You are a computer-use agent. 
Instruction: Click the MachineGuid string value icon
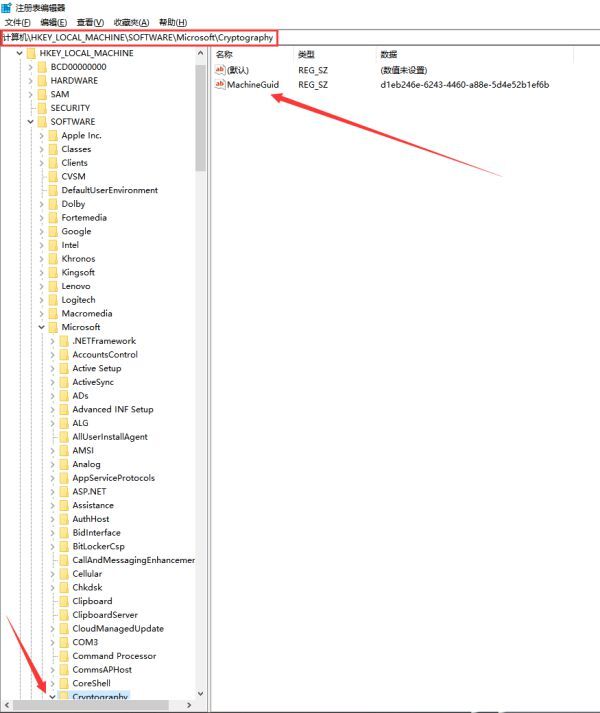(x=220, y=85)
